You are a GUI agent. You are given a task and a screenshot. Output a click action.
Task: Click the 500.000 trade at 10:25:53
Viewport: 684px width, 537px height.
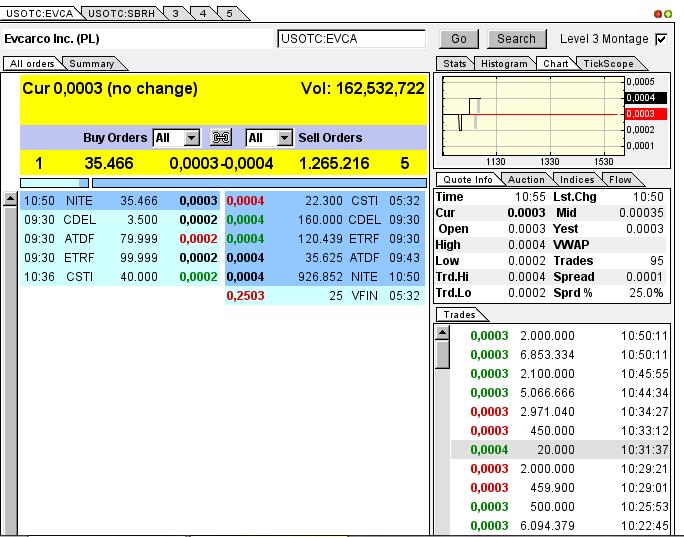pos(560,506)
